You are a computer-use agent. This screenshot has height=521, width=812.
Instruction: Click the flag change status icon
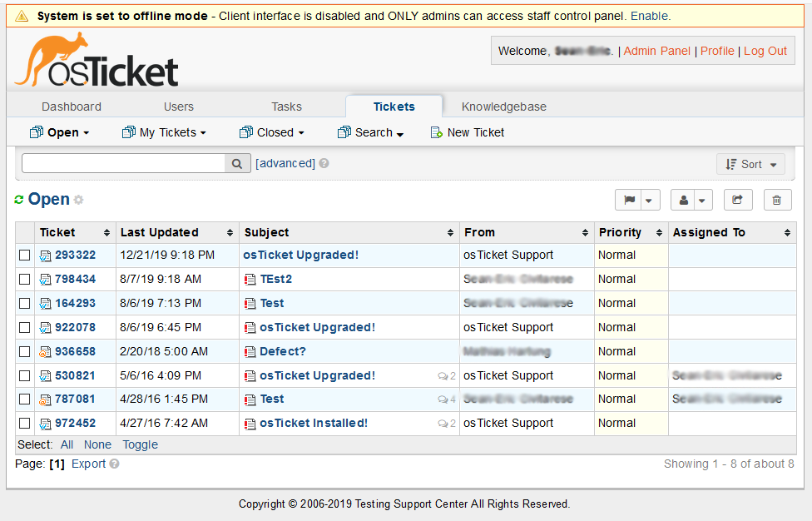[x=629, y=200]
